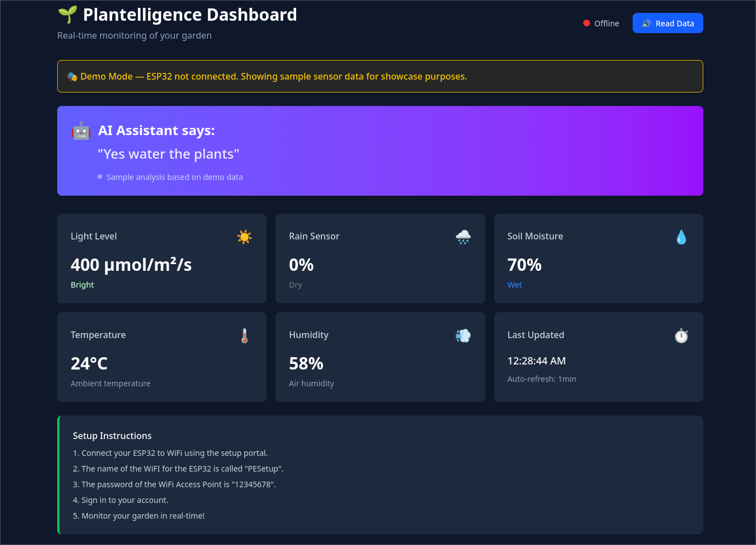Click the Read Data button
756x545 pixels.
(x=668, y=23)
